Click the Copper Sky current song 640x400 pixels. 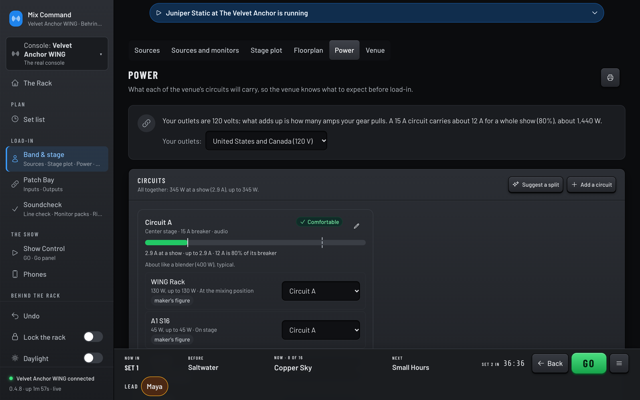pyautogui.click(x=293, y=367)
